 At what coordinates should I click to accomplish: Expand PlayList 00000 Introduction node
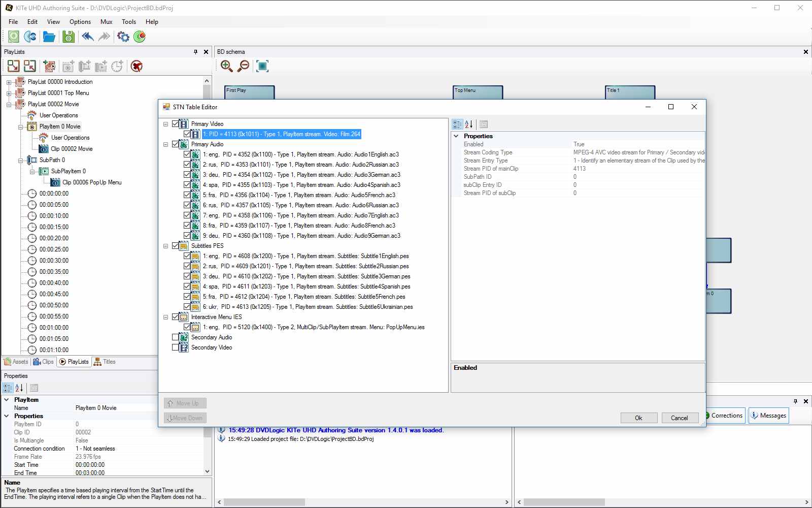[x=9, y=82]
